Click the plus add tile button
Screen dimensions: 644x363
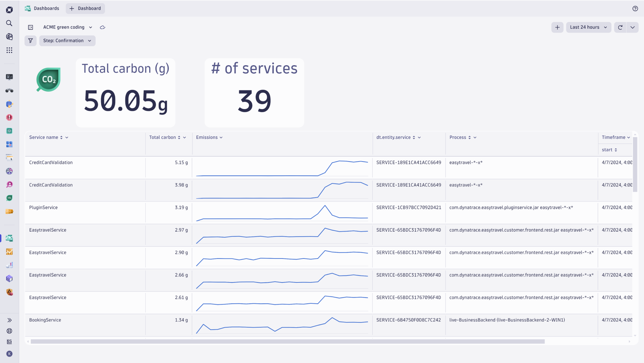point(557,27)
